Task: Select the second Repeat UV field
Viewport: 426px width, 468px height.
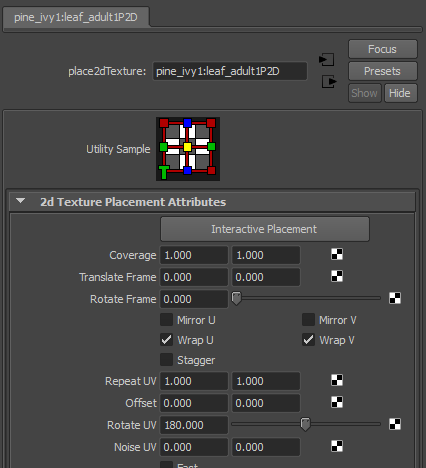Action: [x=266, y=381]
